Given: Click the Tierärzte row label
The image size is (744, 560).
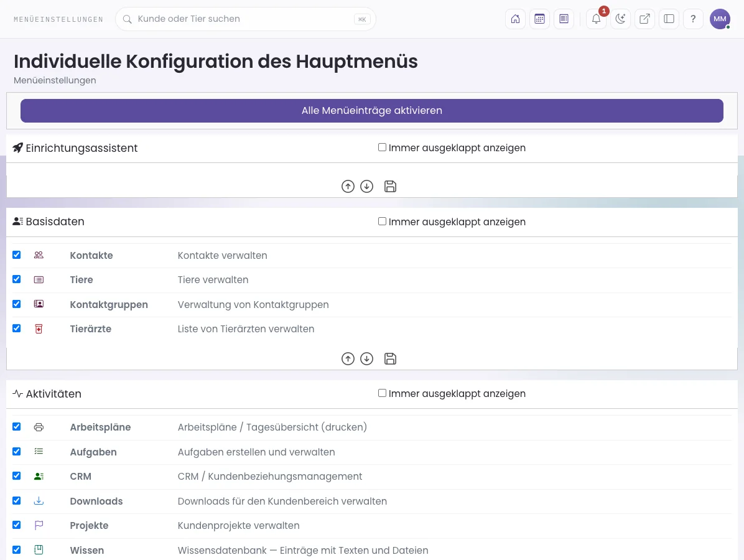Looking at the screenshot, I should click(91, 329).
